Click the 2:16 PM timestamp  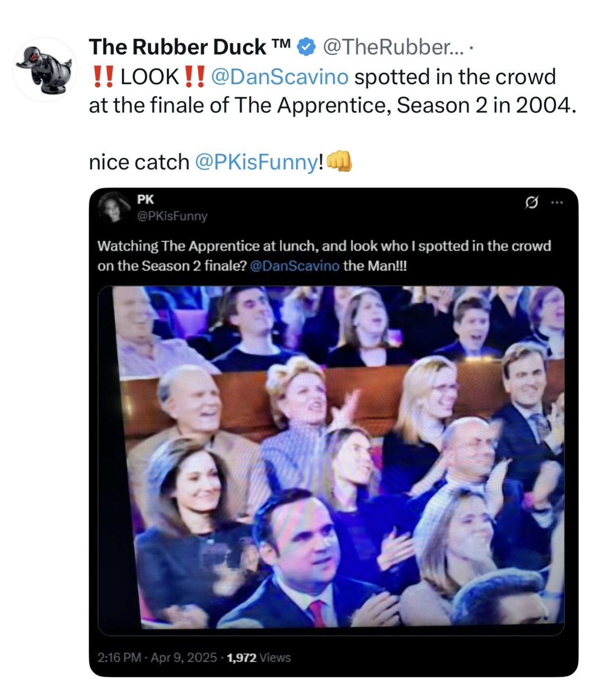click(x=119, y=657)
